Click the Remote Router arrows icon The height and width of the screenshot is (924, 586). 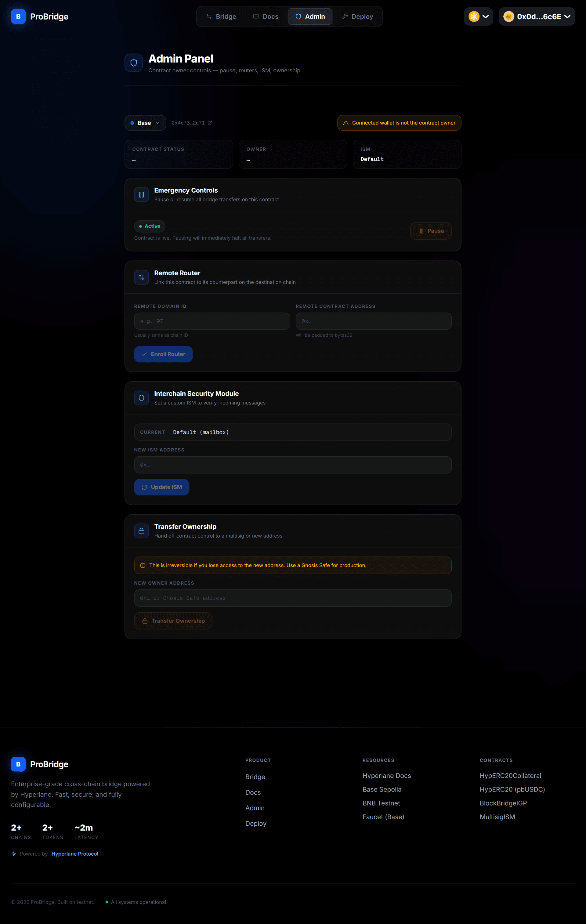(141, 277)
